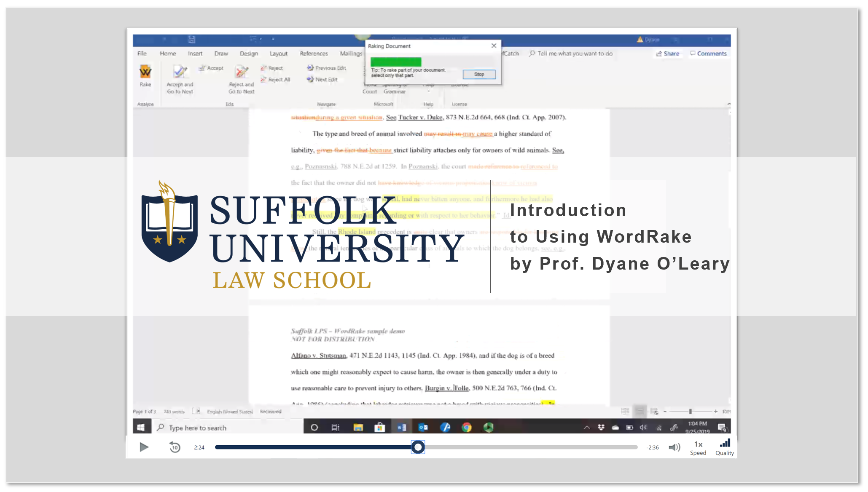Open Outlook from taskbar
This screenshot has width=868, height=492.
(x=423, y=428)
